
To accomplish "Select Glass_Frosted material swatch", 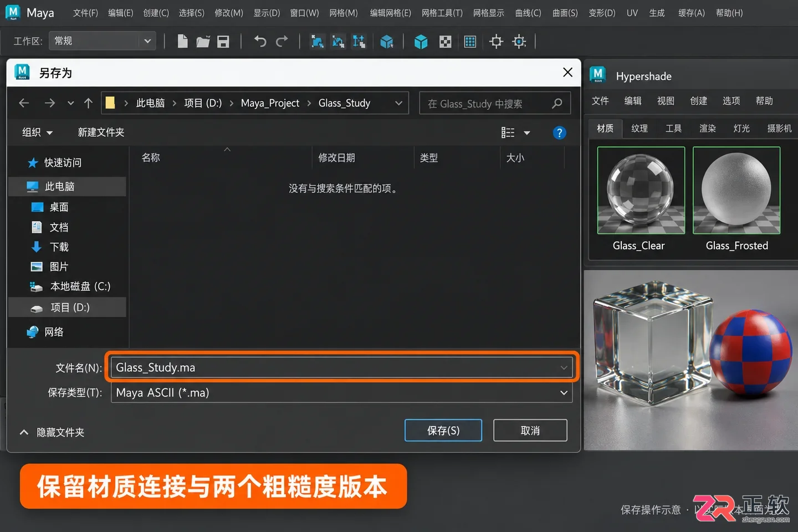I will point(736,191).
